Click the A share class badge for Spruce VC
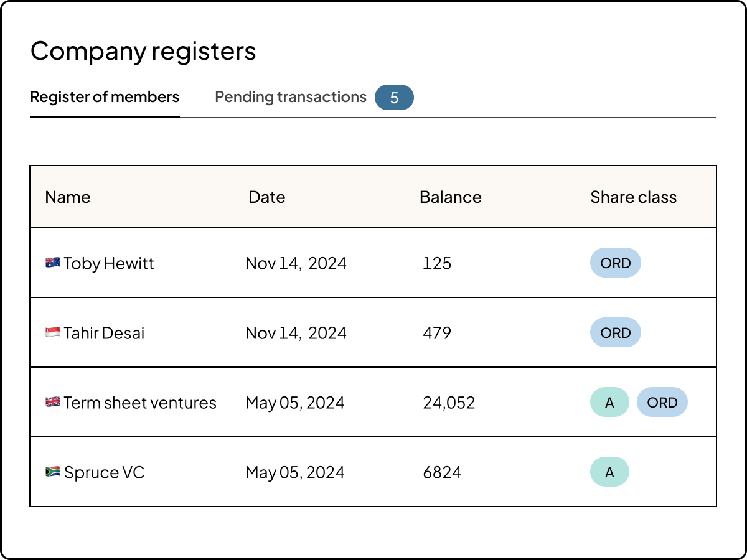 [x=609, y=472]
